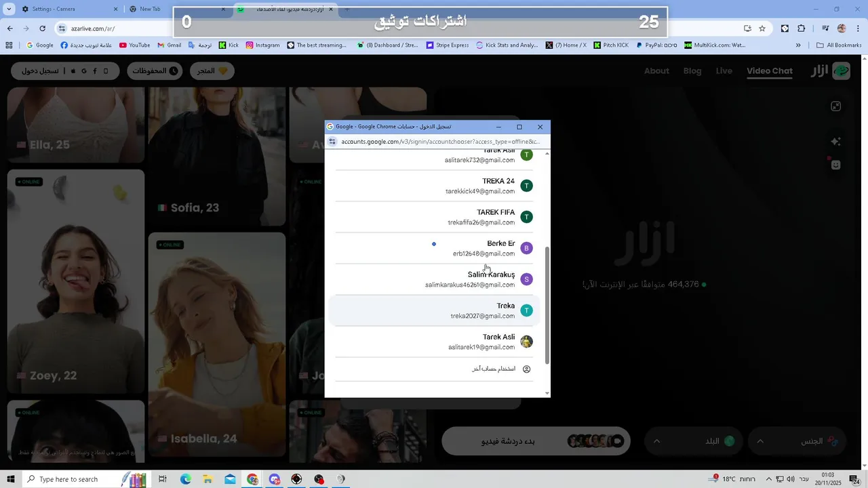Choose the TREKA 24 Google account
The height and width of the screenshot is (488, 868).
pyautogui.click(x=434, y=186)
